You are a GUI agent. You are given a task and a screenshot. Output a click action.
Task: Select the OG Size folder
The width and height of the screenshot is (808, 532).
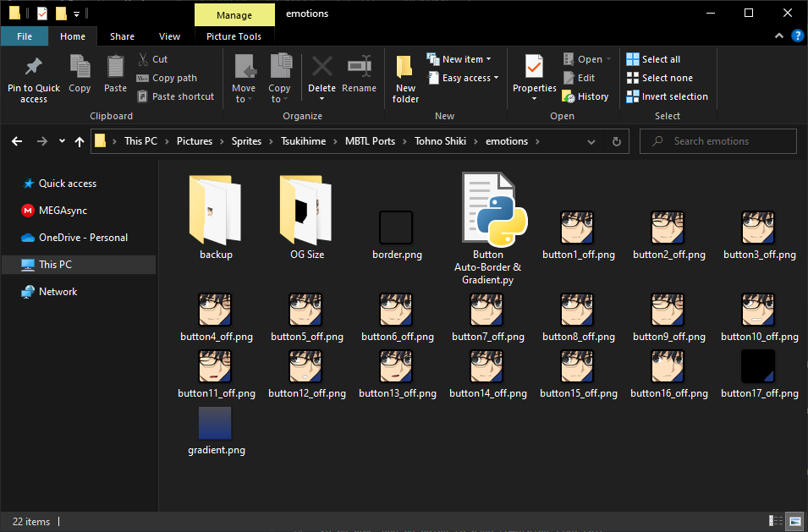point(307,217)
